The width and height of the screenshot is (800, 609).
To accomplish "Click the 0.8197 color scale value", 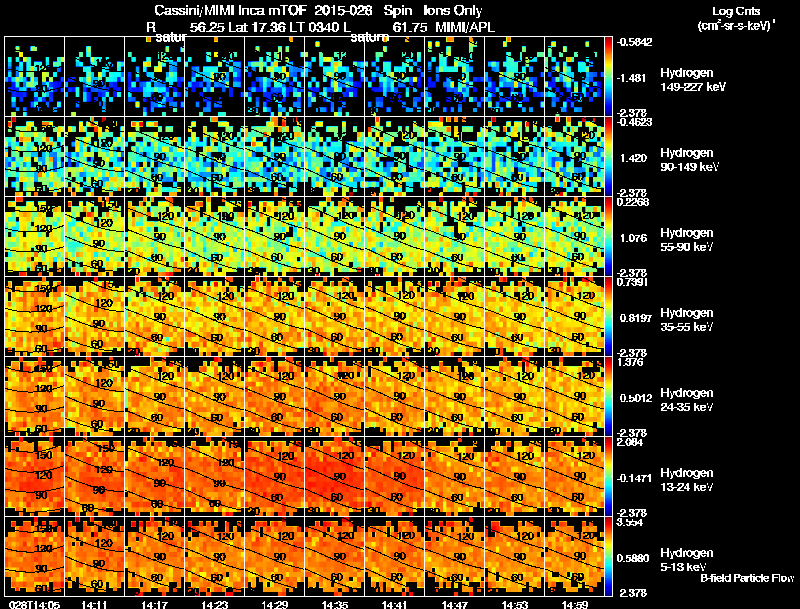I will (x=636, y=318).
